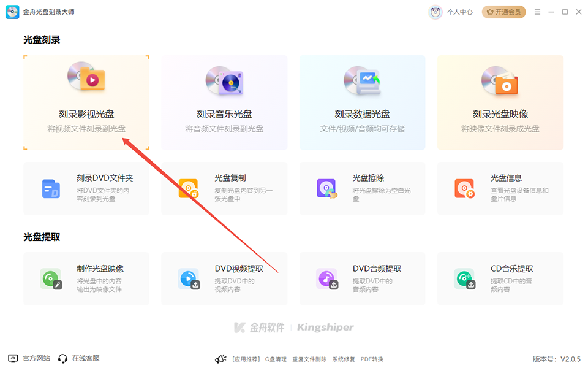
Task: Open the hamburger menu
Action: click(x=538, y=12)
